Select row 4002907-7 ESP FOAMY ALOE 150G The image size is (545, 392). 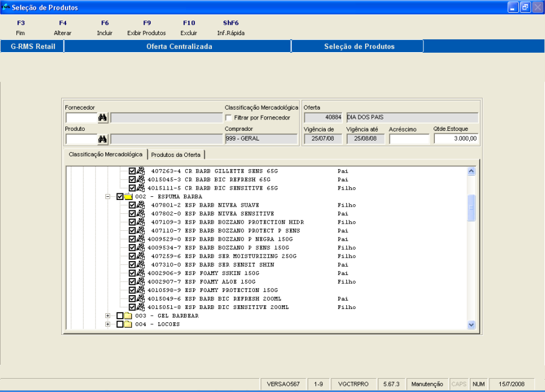coord(202,282)
